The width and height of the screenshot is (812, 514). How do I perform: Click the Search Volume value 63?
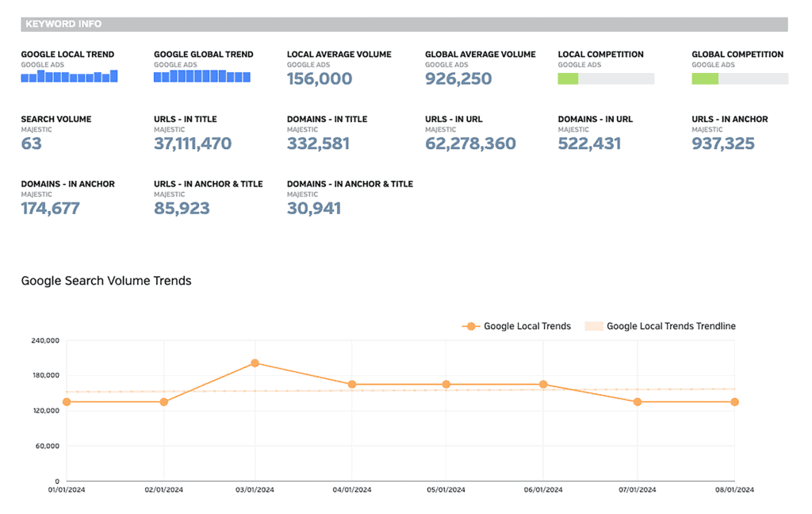click(32, 144)
